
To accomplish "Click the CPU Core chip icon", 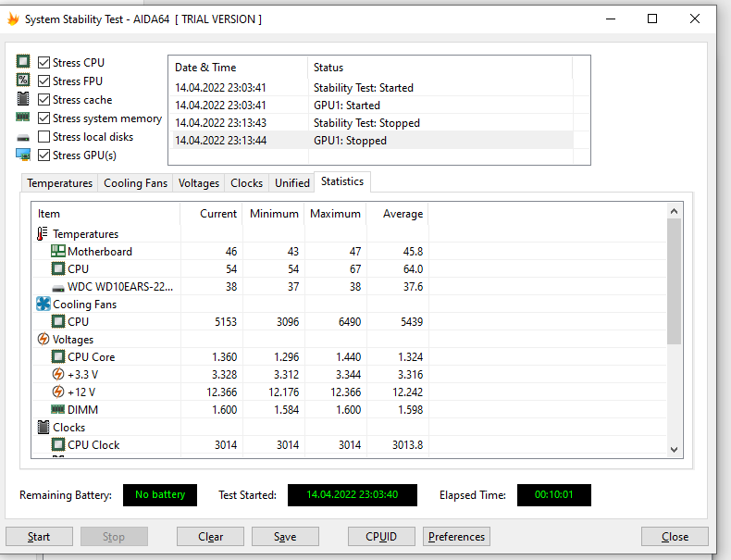I will click(57, 356).
